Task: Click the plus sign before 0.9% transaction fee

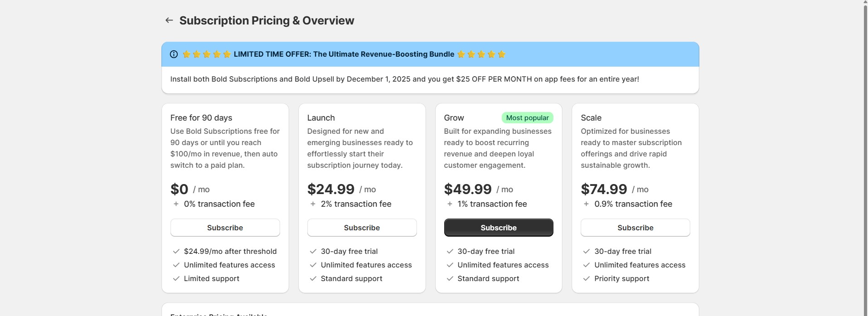Action: click(x=586, y=204)
